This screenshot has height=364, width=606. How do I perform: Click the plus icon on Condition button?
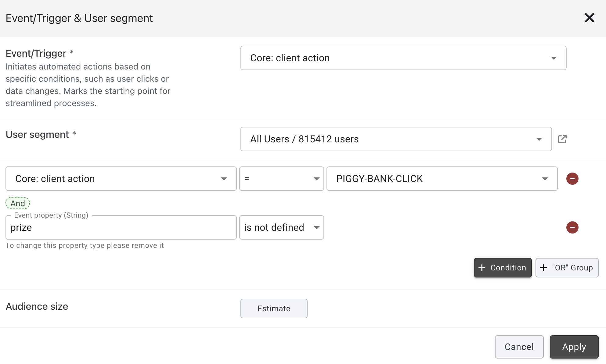(482, 268)
